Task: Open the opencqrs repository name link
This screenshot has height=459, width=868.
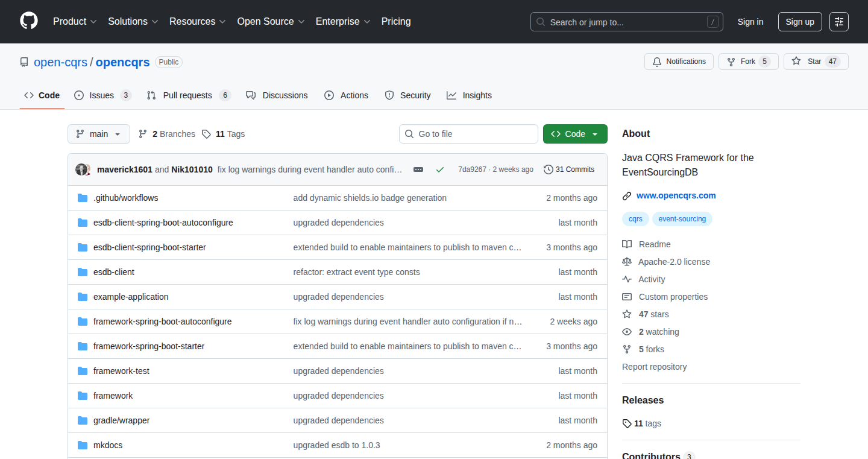Action: click(x=123, y=62)
